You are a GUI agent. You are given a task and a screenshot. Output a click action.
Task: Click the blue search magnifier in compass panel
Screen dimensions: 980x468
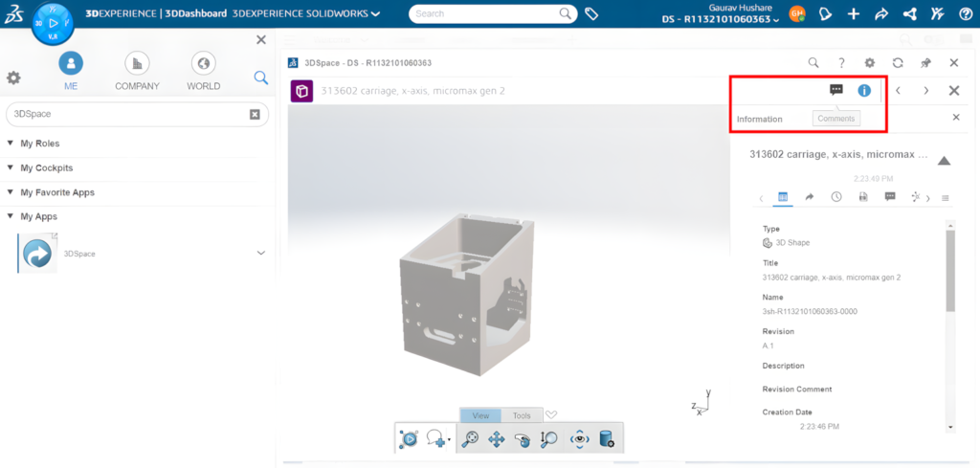[260, 78]
